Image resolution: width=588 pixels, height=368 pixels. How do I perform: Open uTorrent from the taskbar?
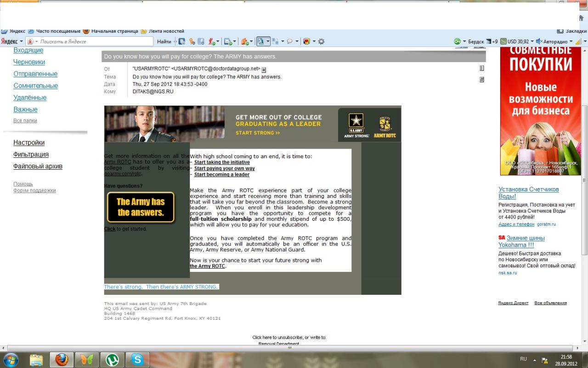click(112, 359)
